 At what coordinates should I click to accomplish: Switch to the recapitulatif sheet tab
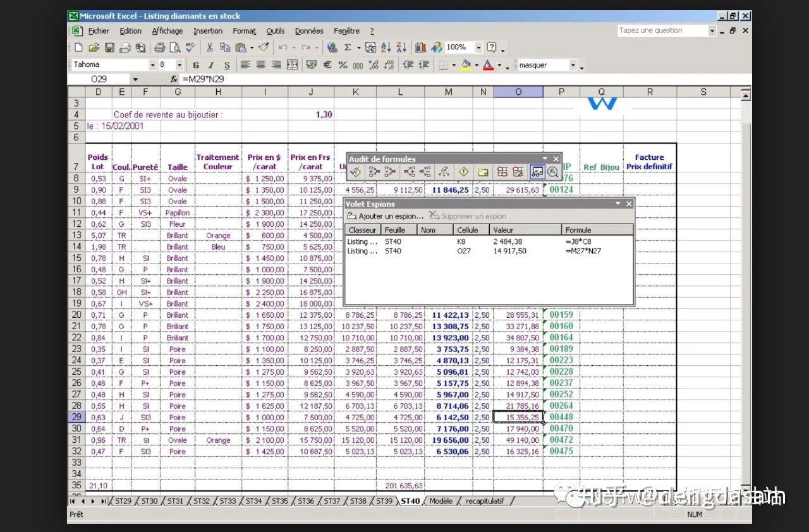(485, 501)
